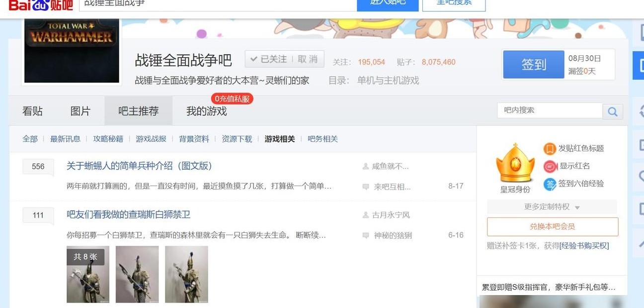The image size is (644, 308).
Task: Filter by 游戏相关 category
Action: [280, 139]
